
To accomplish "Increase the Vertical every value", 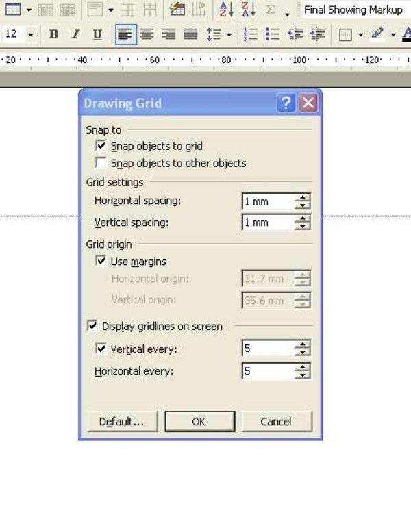I will click(303, 346).
